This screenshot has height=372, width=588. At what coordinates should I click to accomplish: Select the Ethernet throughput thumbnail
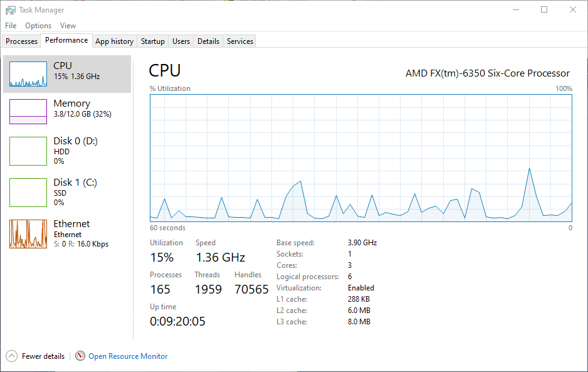coord(28,233)
